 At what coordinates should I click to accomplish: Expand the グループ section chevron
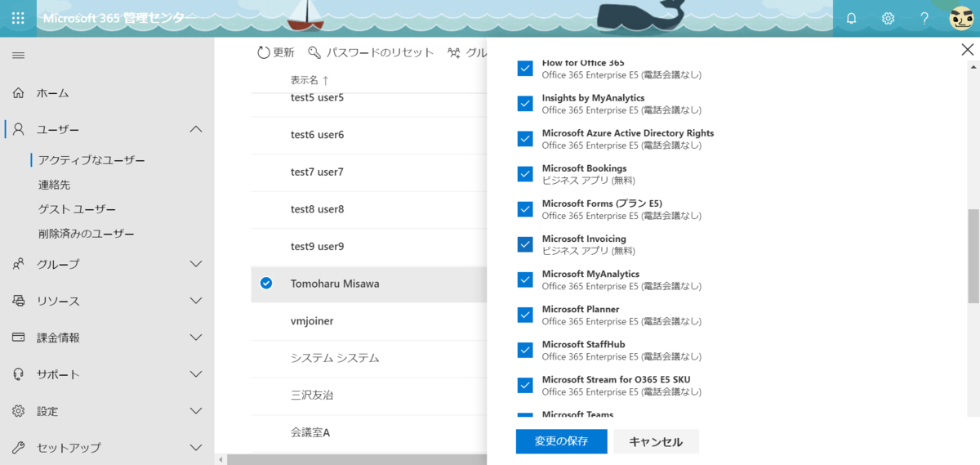(195, 264)
